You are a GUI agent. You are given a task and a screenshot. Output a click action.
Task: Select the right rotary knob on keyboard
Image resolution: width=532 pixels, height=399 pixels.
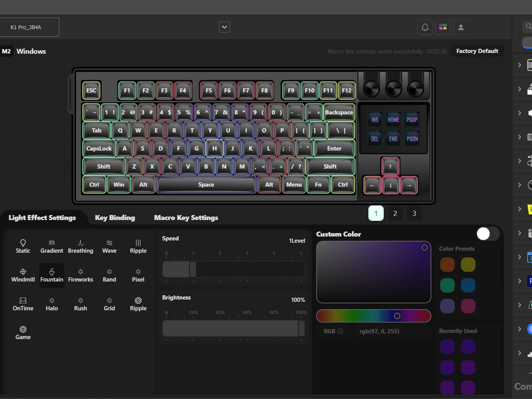415,89
